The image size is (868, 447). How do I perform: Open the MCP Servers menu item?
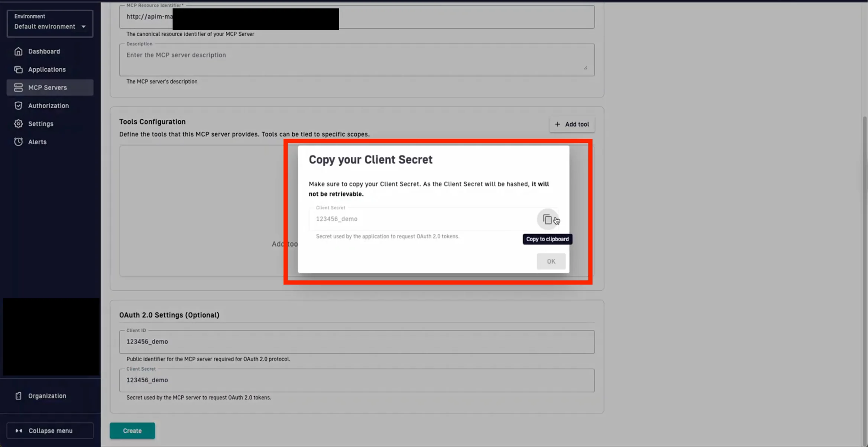click(x=48, y=87)
